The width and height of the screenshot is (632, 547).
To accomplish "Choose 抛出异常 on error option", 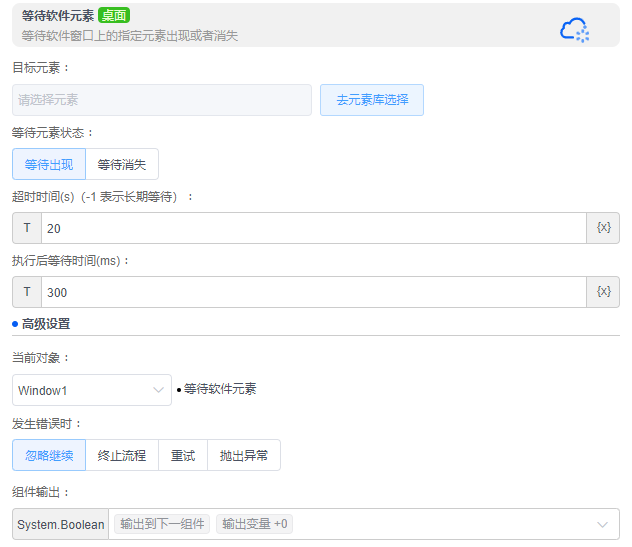I will [x=244, y=455].
